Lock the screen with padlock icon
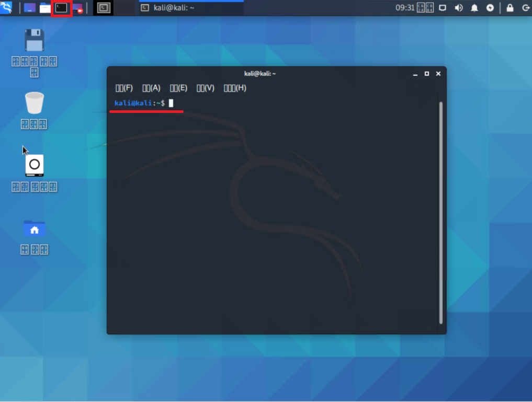This screenshot has height=402, width=532. (x=510, y=8)
